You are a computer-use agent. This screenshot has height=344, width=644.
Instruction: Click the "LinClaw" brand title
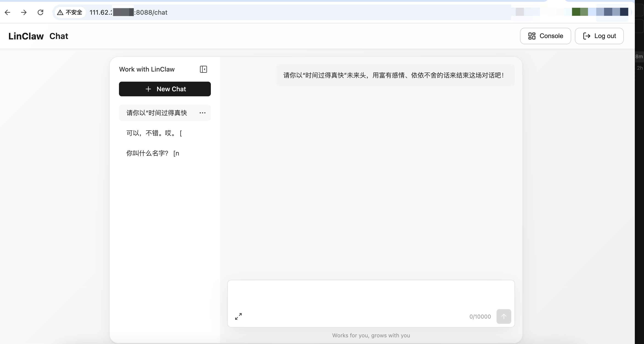coord(26,36)
